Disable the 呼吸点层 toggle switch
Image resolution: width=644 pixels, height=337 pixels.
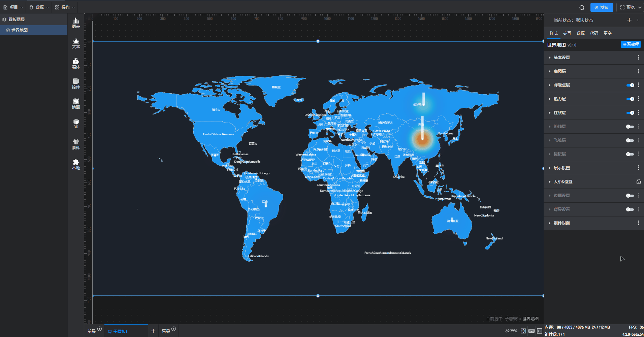click(x=630, y=85)
